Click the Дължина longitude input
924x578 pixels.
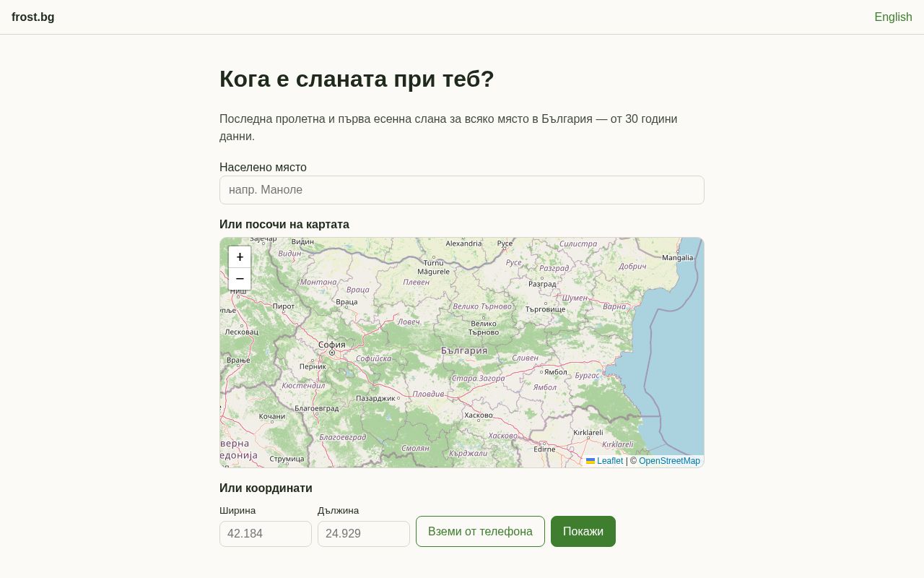click(x=364, y=534)
